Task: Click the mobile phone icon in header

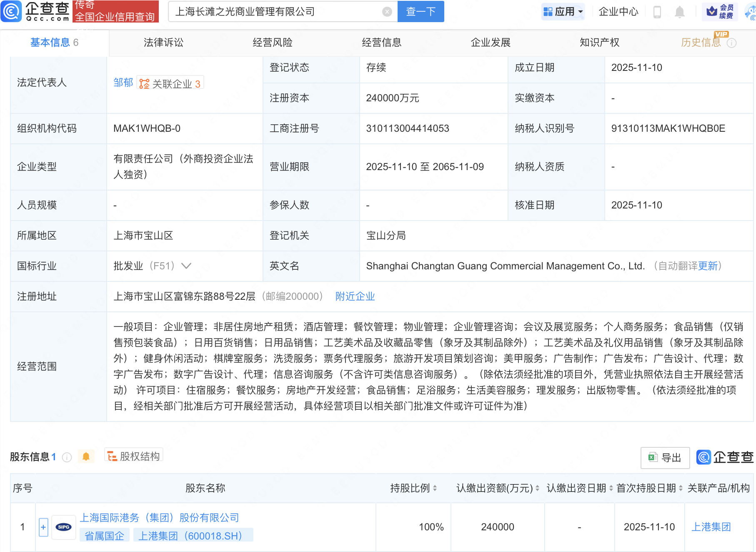Action: pyautogui.click(x=657, y=12)
